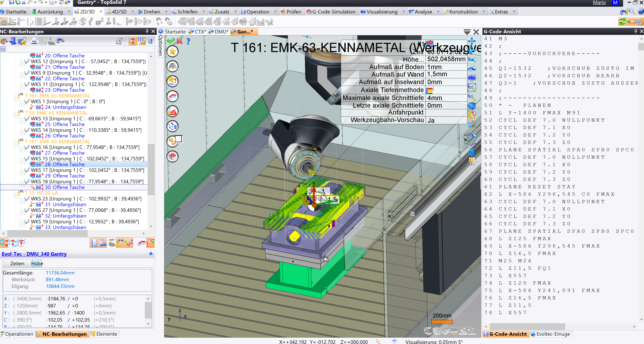Collapse the T 11: HF-20-LA tool node

click(16, 195)
